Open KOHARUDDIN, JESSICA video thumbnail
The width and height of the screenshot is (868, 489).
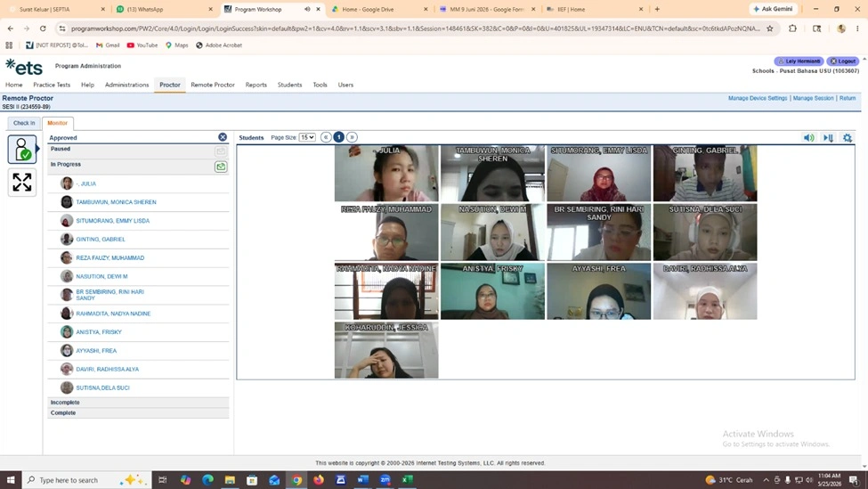385,351
